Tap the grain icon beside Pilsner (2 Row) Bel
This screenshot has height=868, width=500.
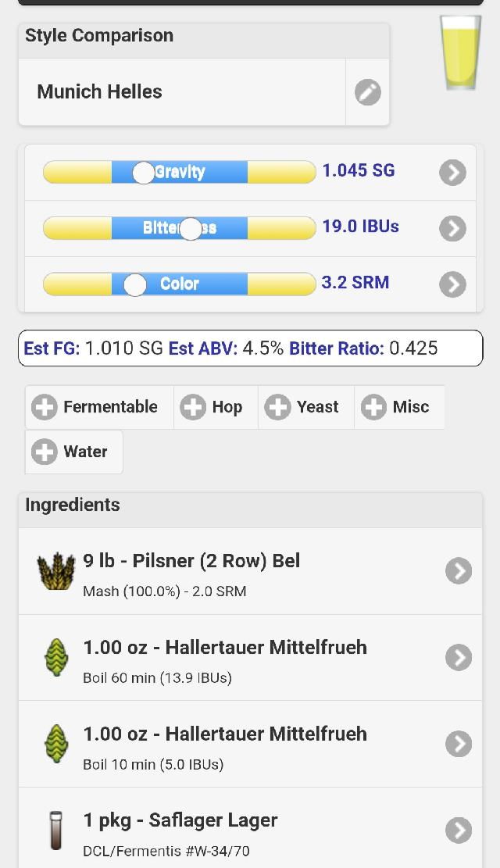click(55, 571)
